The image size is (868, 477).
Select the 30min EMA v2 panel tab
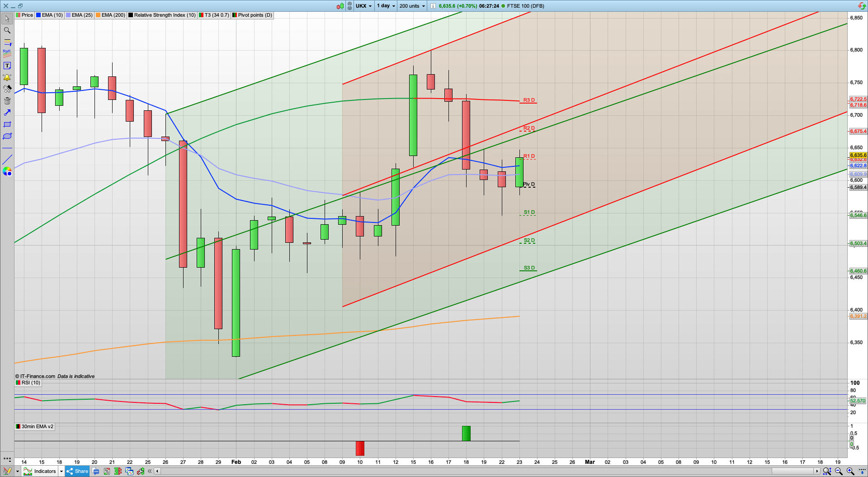click(x=35, y=426)
